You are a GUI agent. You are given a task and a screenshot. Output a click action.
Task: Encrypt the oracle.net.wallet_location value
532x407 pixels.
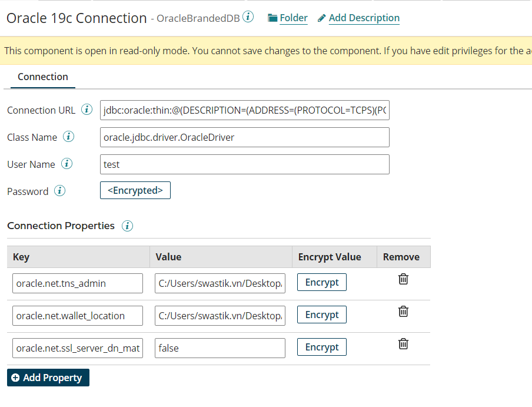(322, 315)
